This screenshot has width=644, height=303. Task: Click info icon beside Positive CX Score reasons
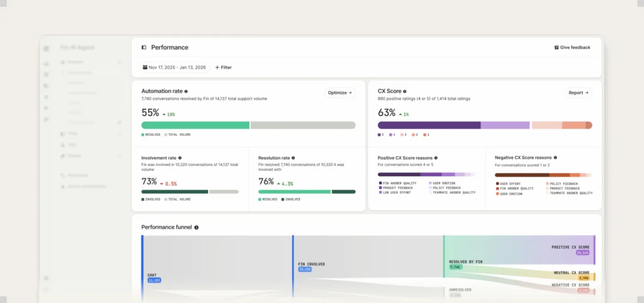click(x=436, y=158)
